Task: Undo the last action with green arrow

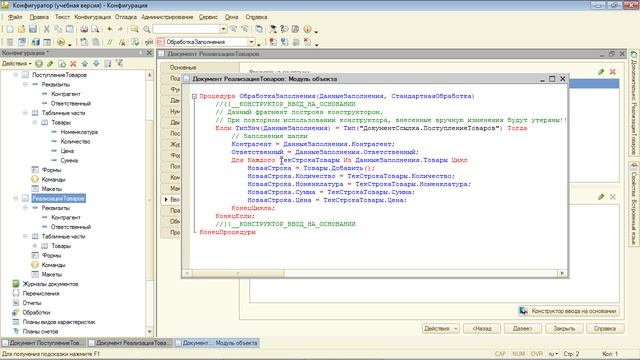Action: pos(109,29)
